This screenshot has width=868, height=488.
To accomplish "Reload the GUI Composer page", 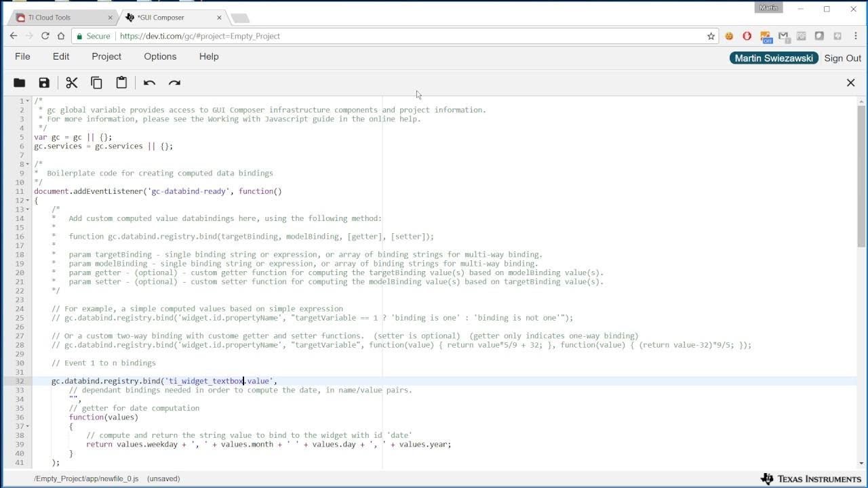I will coord(45,36).
